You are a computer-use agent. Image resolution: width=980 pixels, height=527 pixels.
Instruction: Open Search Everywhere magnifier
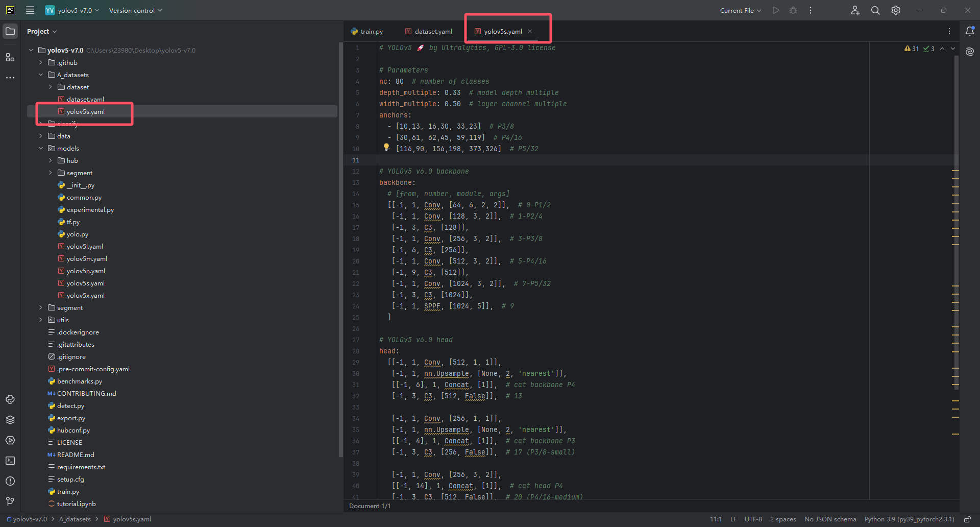coord(875,10)
